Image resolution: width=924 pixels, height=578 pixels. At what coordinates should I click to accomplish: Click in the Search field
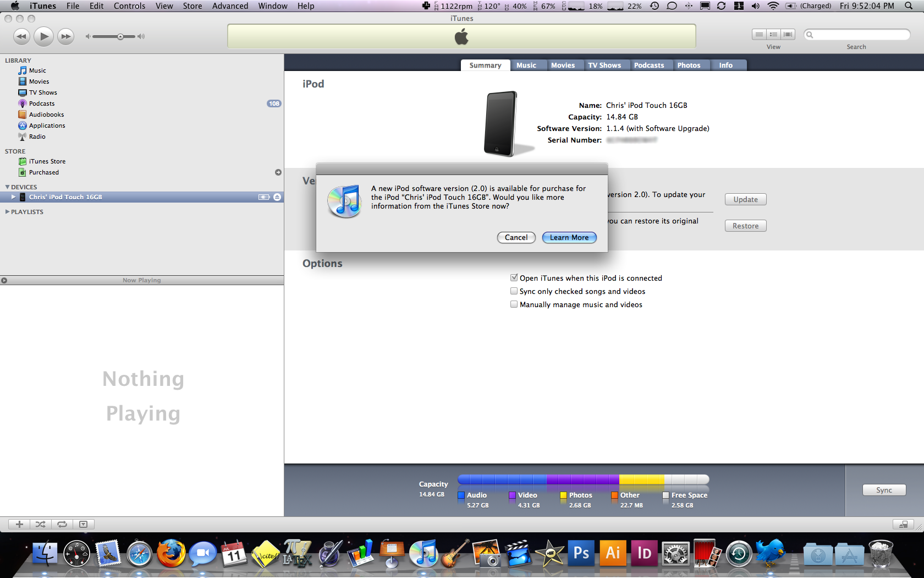[857, 35]
